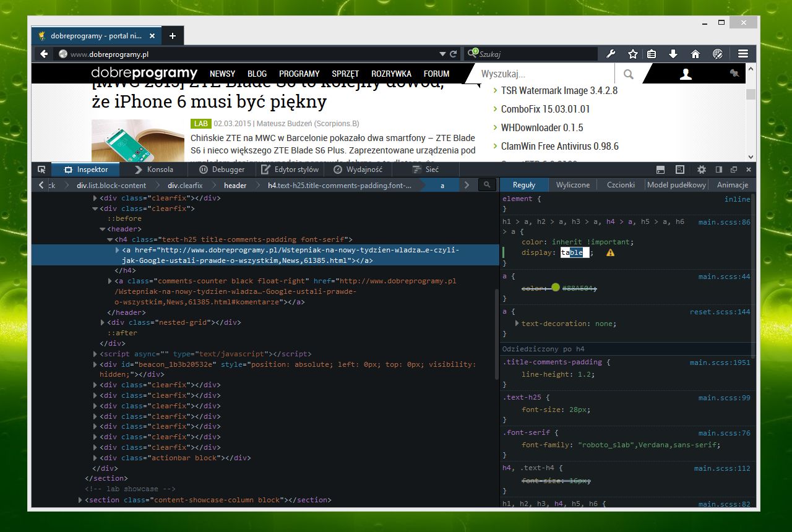Switch to the Konsola devtools tab
This screenshot has height=532, width=792.
[x=154, y=169]
